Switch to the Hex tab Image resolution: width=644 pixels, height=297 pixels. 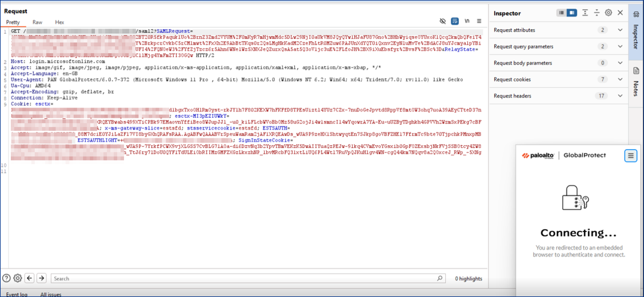[x=59, y=22]
